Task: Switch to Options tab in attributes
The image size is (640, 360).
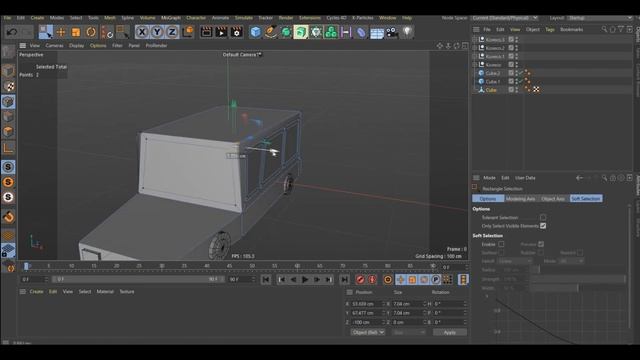Action: (488, 199)
